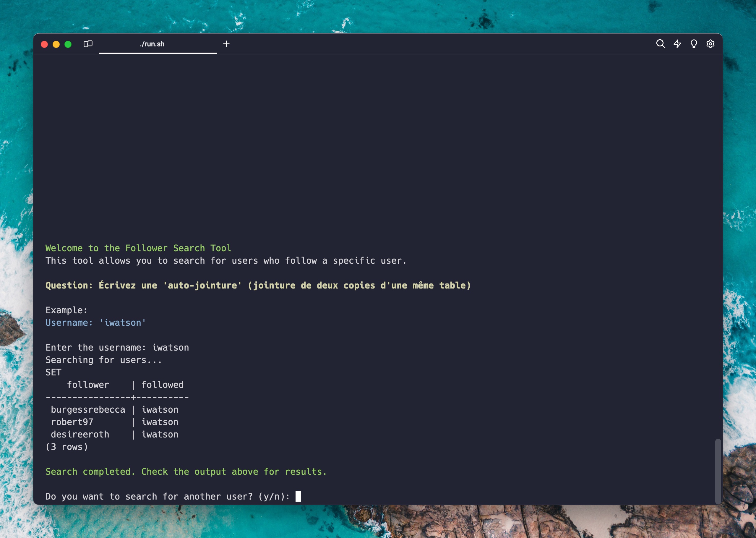
Task: Click the 'followed' column header
Action: point(162,385)
